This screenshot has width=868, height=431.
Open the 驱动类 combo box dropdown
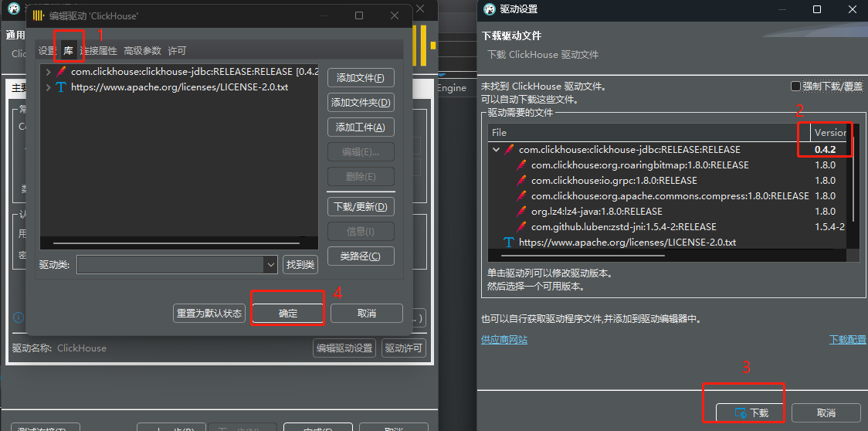tap(271, 265)
